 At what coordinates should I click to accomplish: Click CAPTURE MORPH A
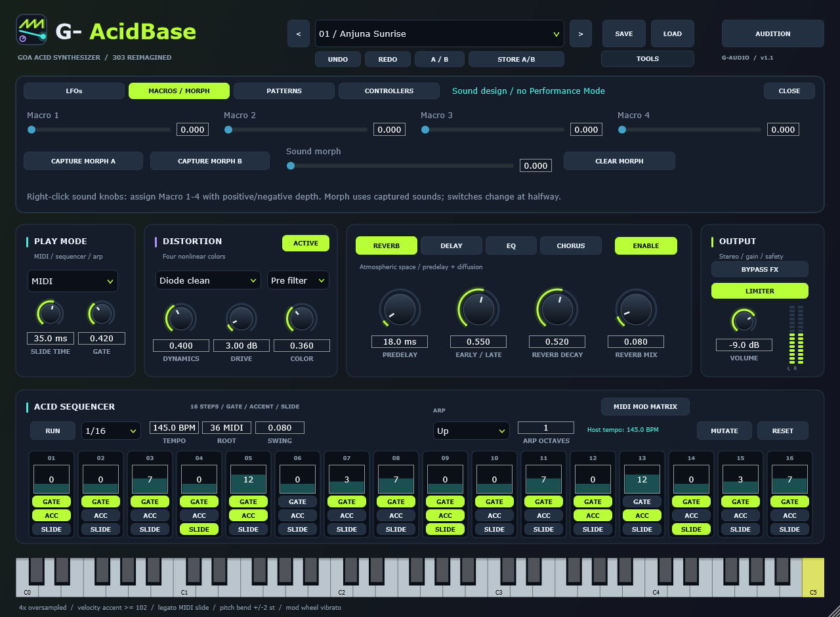point(83,161)
